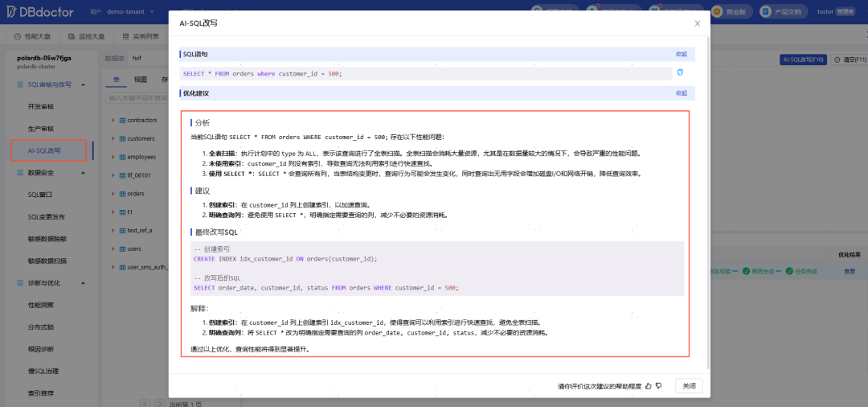
Task: Expand the customers table node
Action: pos(113,138)
